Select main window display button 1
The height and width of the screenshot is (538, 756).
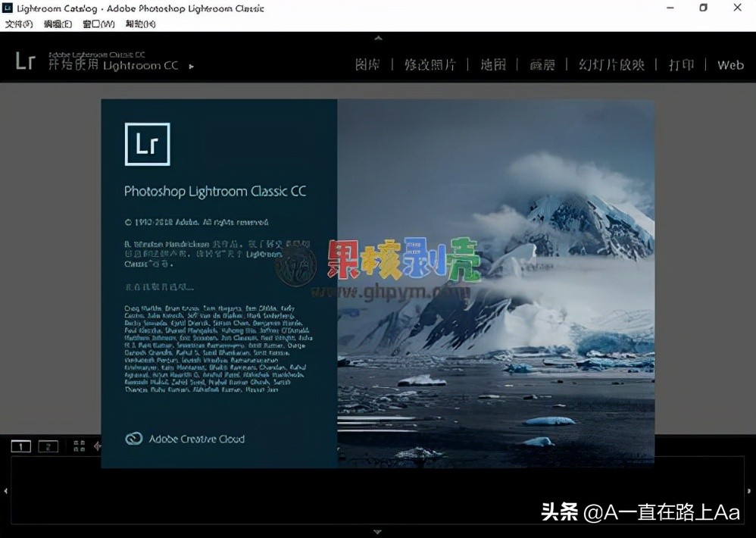[x=20, y=446]
